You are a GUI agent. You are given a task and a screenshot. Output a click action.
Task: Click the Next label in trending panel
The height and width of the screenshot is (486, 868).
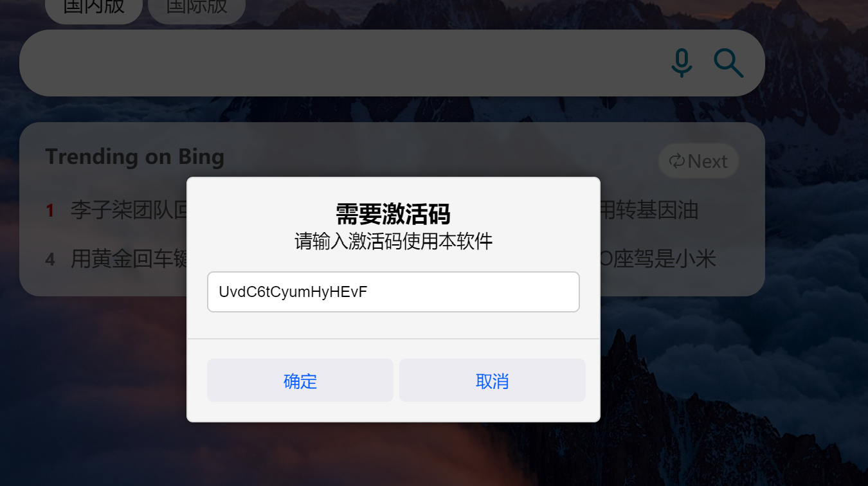[x=707, y=161]
